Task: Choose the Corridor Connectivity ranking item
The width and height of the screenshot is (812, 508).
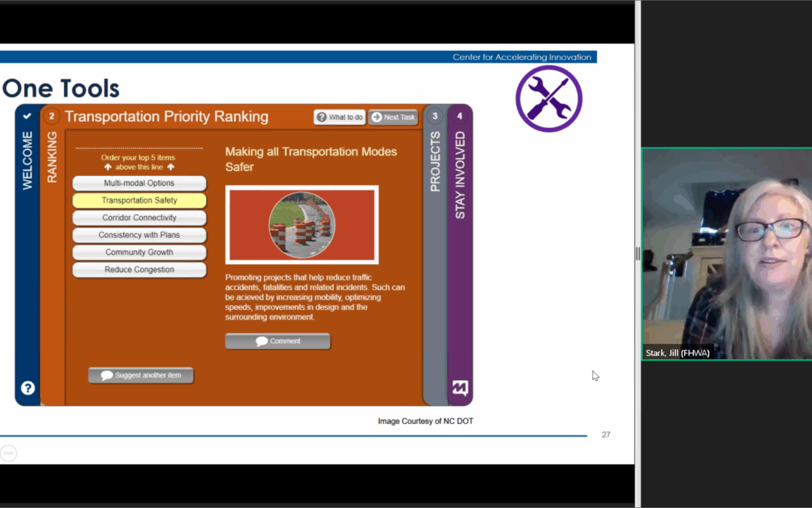Action: pos(139,217)
